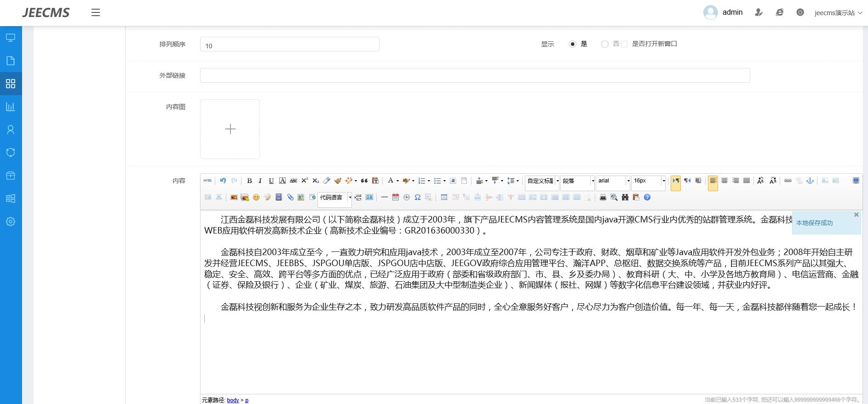Check the 是否打开新窗口 checkbox
The image size is (868, 404).
[x=624, y=44]
